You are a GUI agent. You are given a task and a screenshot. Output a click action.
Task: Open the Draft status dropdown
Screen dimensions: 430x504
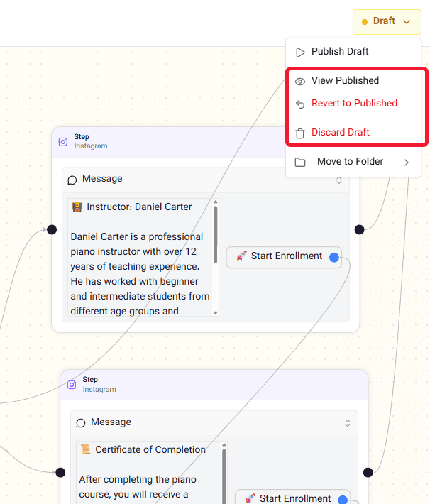coord(387,21)
